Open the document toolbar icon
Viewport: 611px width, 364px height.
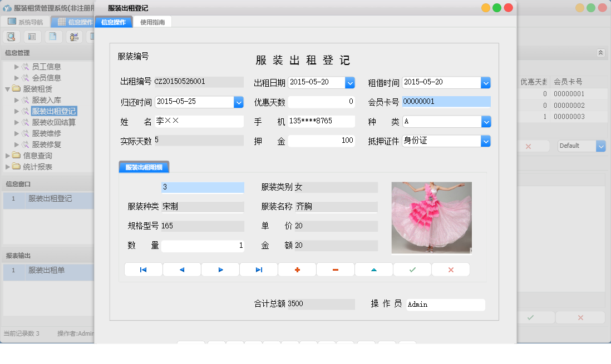tap(53, 36)
